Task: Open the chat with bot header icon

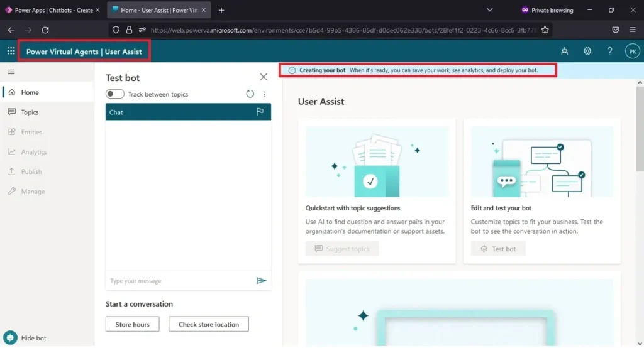Action: (x=565, y=52)
